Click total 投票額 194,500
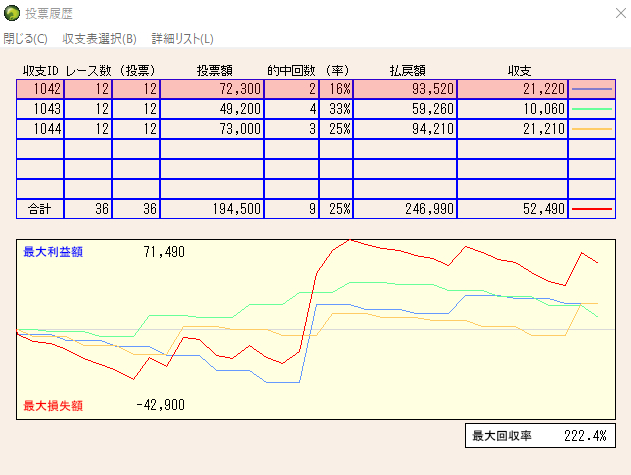Viewport: 631px width, 475px height. coord(212,209)
